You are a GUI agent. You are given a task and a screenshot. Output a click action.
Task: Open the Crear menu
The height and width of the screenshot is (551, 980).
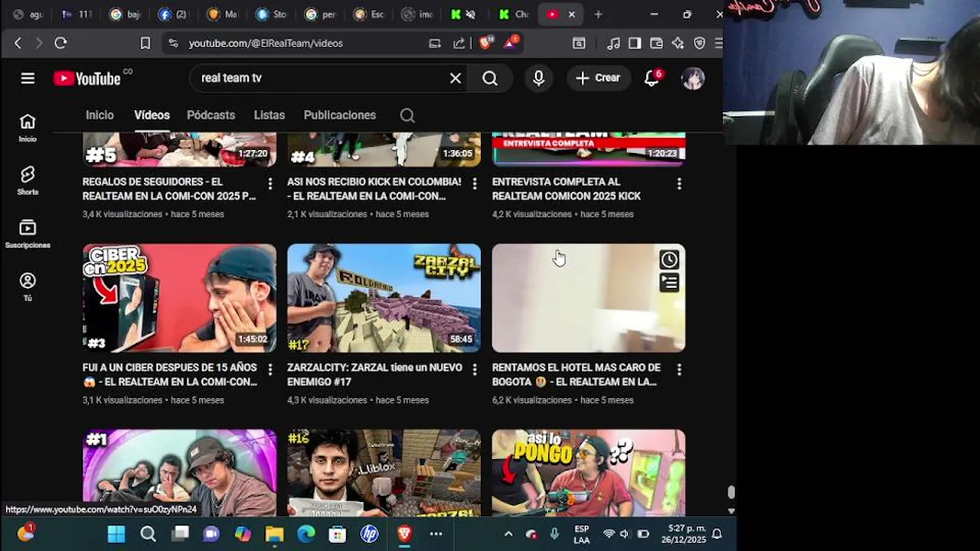tap(598, 78)
